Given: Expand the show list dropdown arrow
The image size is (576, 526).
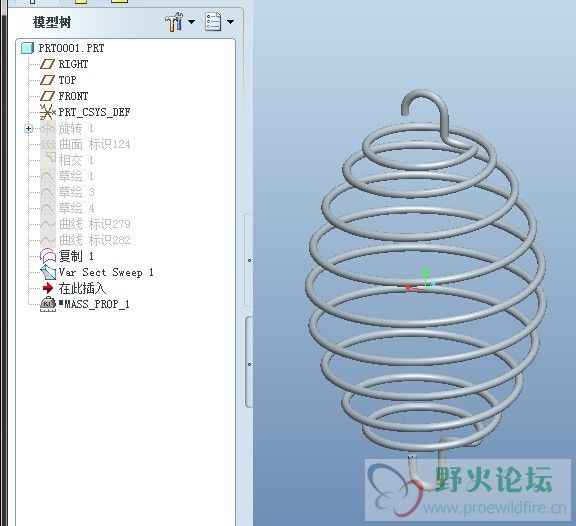Looking at the screenshot, I should tap(230, 22).
